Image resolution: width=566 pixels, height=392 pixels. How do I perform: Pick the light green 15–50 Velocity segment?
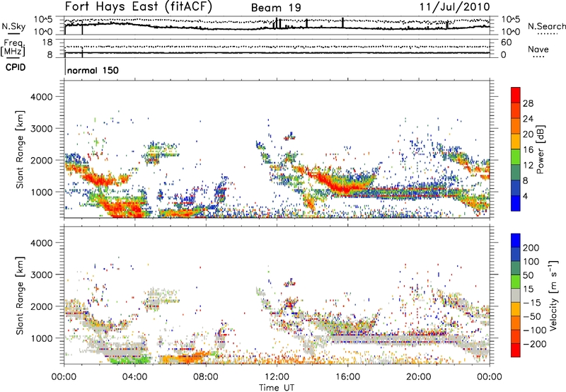[x=516, y=282]
